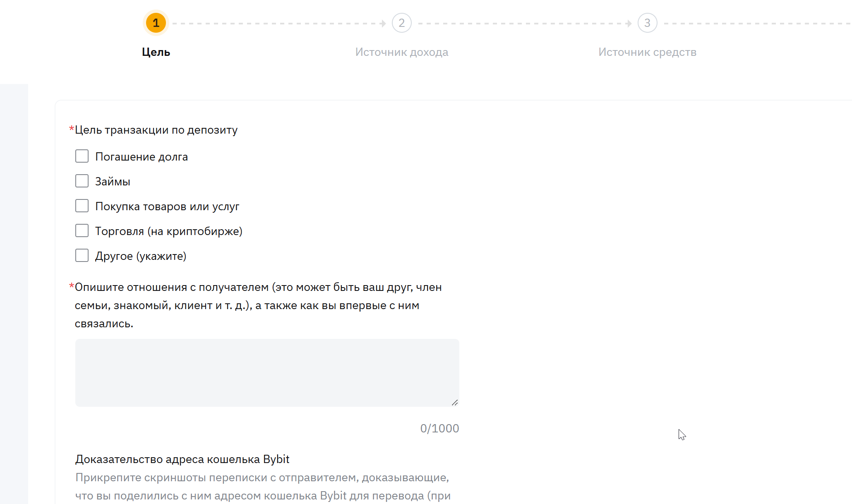This screenshot has width=852, height=504.
Task: Check the 'Погашение долга' checkbox
Action: click(82, 156)
